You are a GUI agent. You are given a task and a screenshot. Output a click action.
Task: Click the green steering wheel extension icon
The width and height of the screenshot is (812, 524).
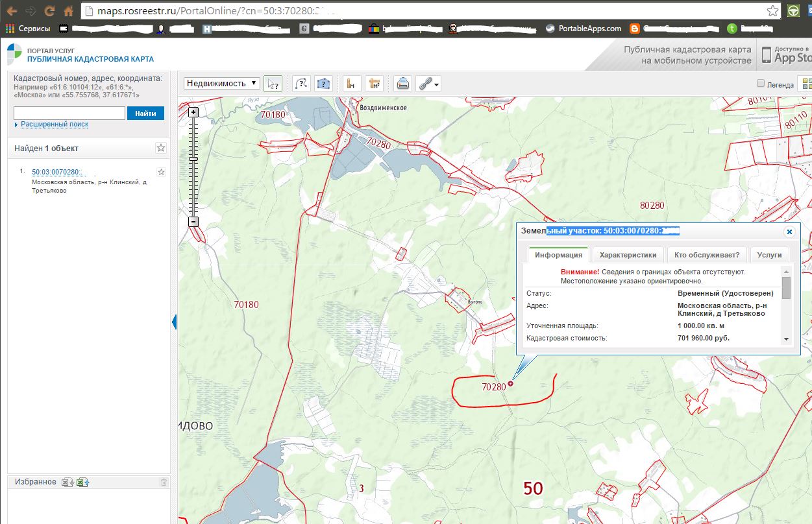(x=793, y=11)
